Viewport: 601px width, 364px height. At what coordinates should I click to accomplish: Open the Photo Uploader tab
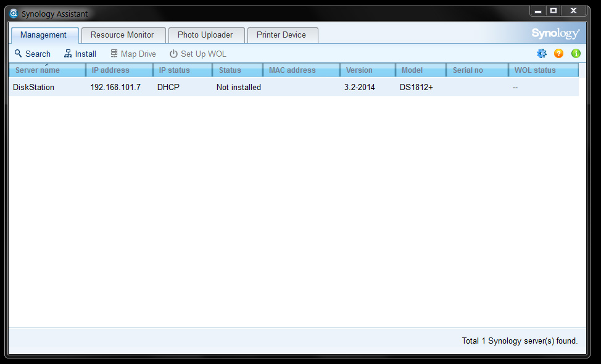click(x=206, y=35)
